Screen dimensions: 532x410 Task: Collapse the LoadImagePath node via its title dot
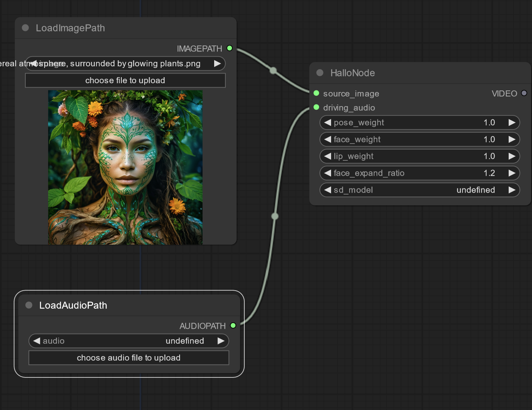click(x=25, y=28)
